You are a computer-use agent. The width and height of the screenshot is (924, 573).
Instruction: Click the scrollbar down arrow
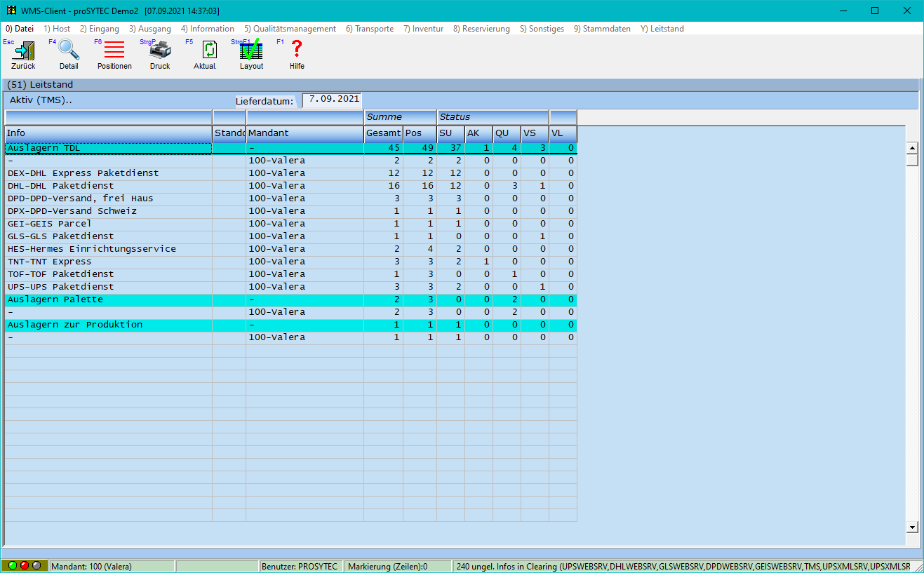912,527
